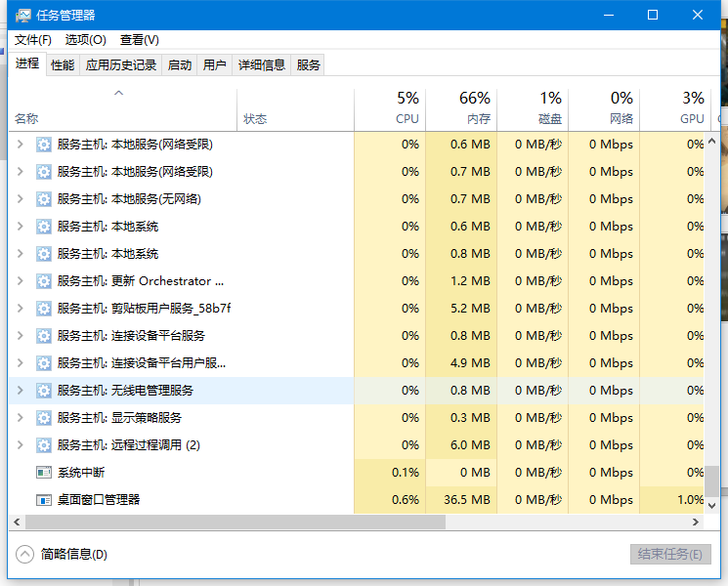This screenshot has width=728, height=586.
Task: Switch to the 启动 tab
Action: [x=180, y=65]
